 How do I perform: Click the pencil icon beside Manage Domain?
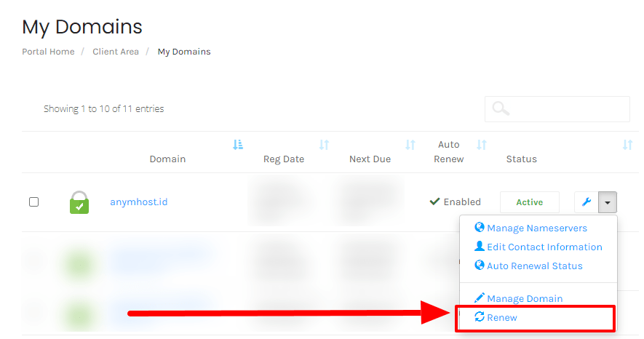point(480,298)
